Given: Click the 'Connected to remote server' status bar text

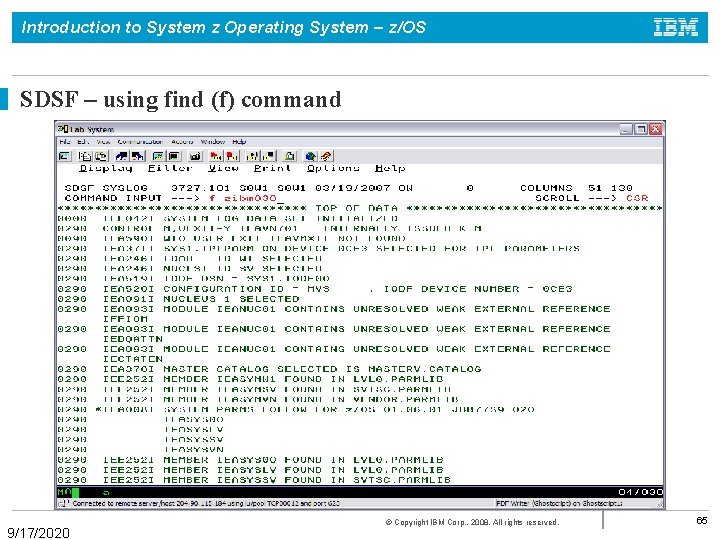Looking at the screenshot, I should pyautogui.click(x=206, y=504).
